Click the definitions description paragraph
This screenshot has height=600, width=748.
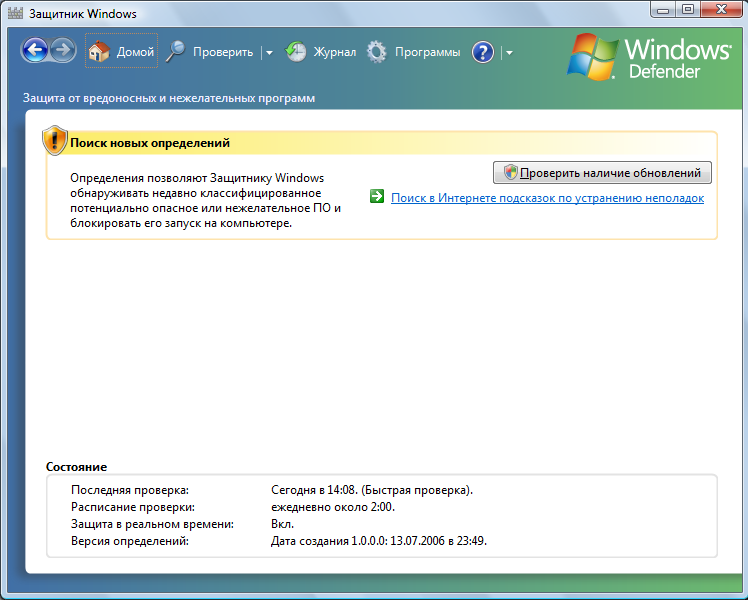(x=205, y=200)
